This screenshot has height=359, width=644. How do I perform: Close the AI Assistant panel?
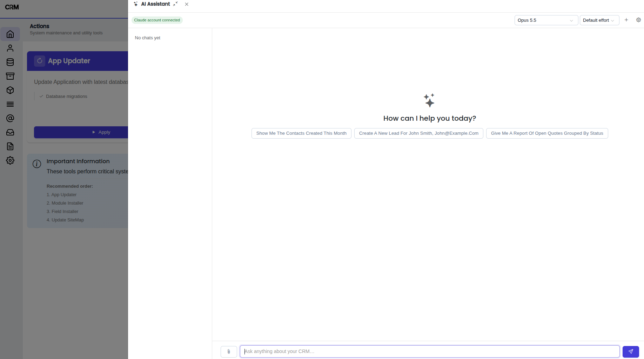pos(187,4)
